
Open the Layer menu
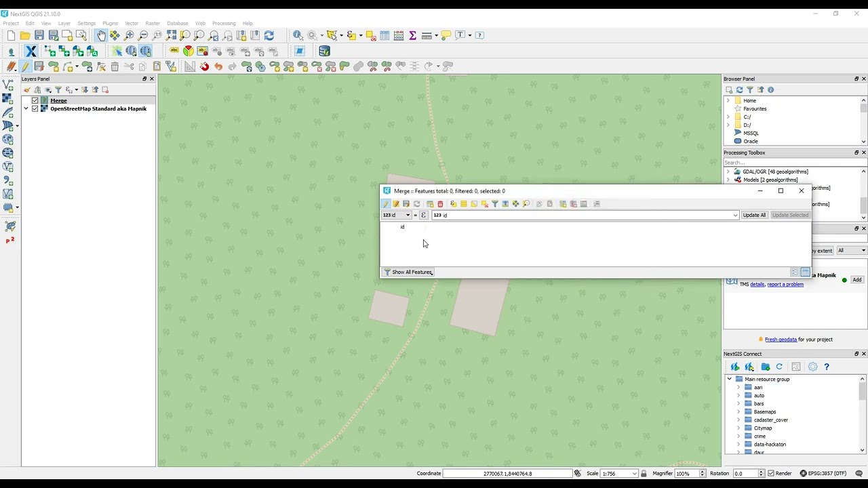click(64, 23)
